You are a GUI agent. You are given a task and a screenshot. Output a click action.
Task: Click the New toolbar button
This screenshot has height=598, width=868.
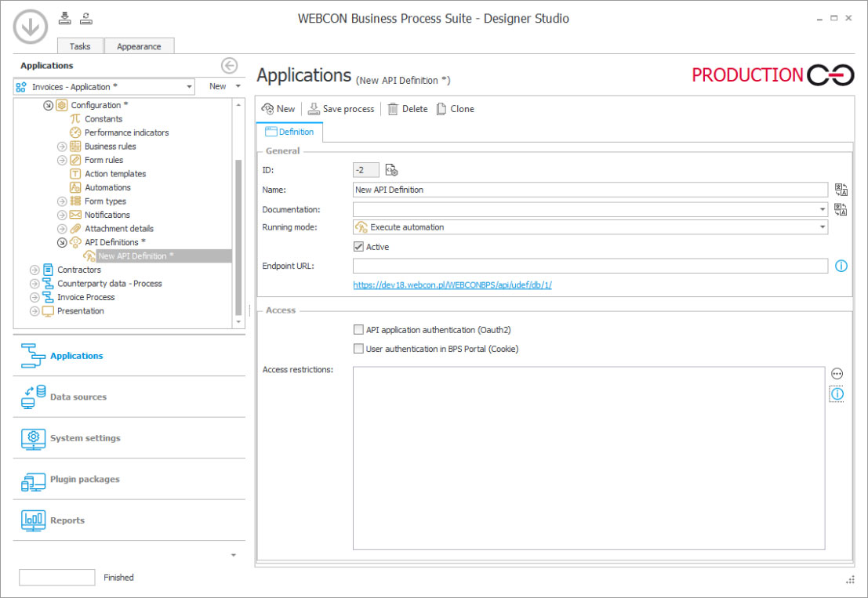point(278,109)
